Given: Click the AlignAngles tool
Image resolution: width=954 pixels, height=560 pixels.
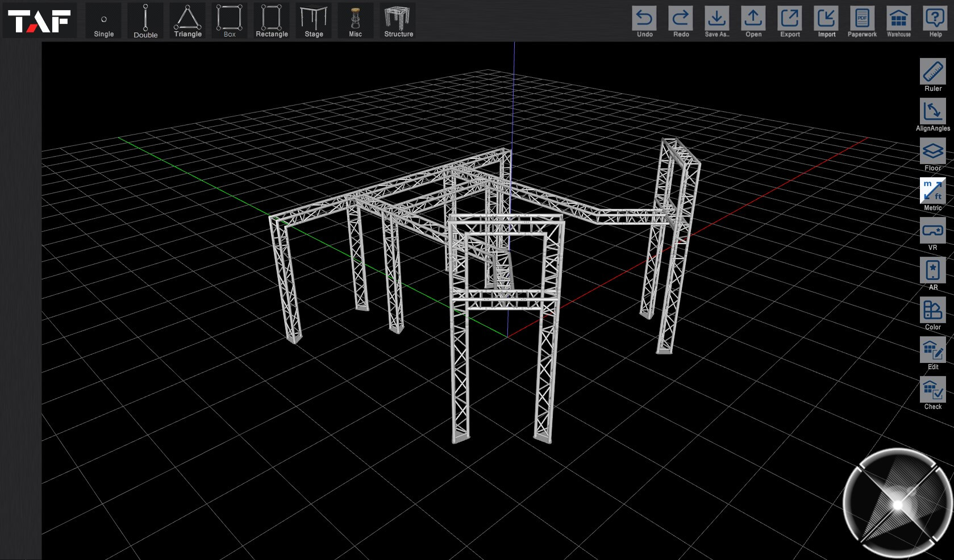Looking at the screenshot, I should (933, 115).
